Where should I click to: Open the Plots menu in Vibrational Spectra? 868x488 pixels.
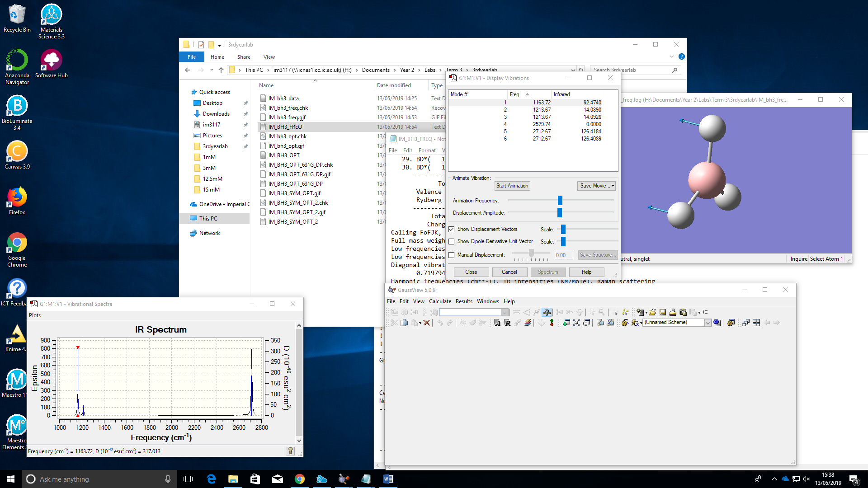[x=35, y=315]
